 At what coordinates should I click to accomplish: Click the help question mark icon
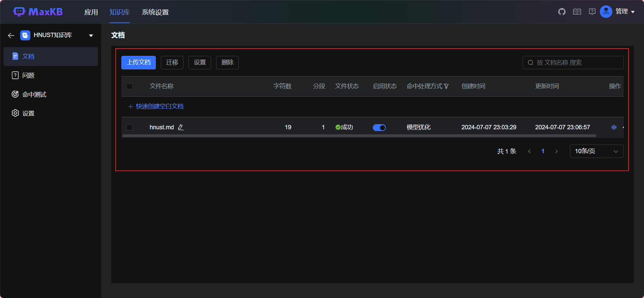click(x=592, y=12)
